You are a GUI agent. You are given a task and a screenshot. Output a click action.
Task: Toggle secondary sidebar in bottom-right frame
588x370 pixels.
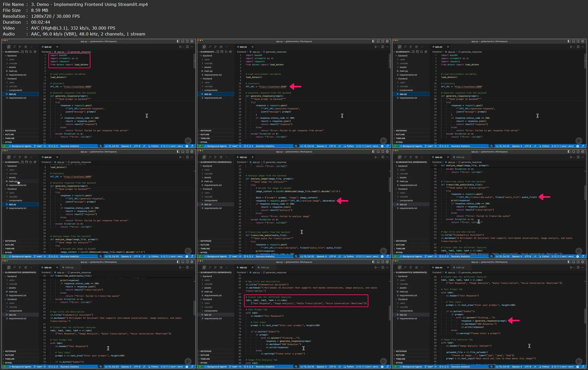[578, 262]
